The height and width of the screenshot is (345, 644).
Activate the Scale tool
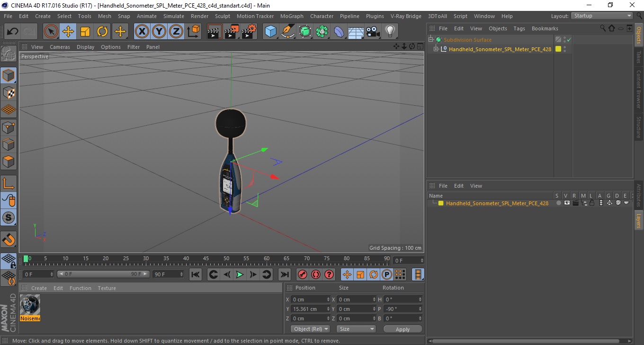[85, 32]
